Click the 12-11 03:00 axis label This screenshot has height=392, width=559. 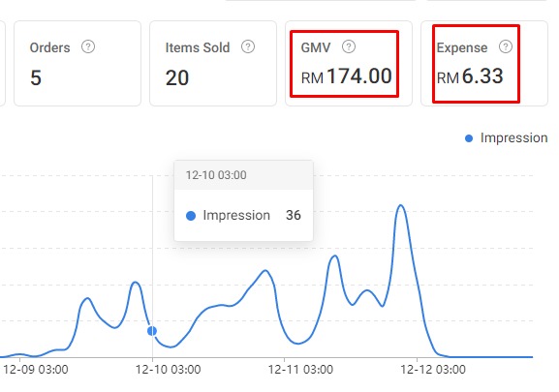[x=300, y=369]
